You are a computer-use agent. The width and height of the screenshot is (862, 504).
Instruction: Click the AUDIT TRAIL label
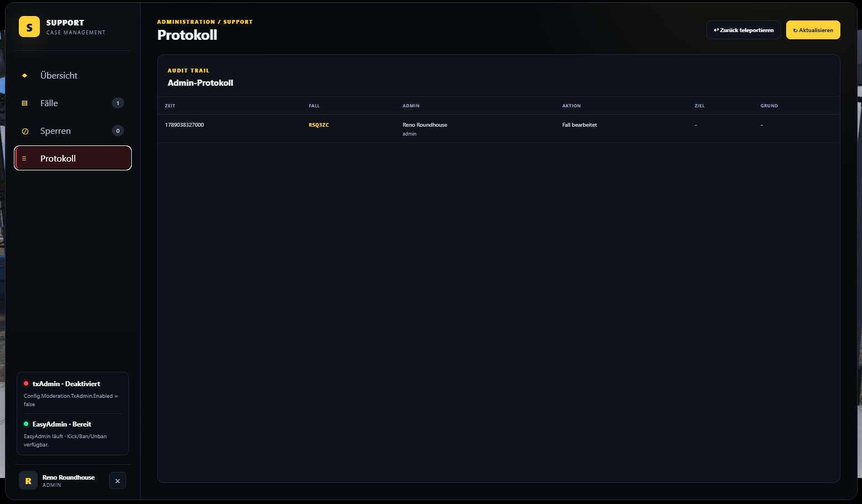(x=188, y=71)
